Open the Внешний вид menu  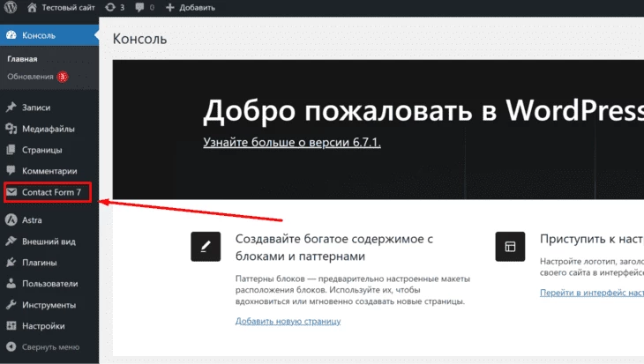(x=49, y=241)
